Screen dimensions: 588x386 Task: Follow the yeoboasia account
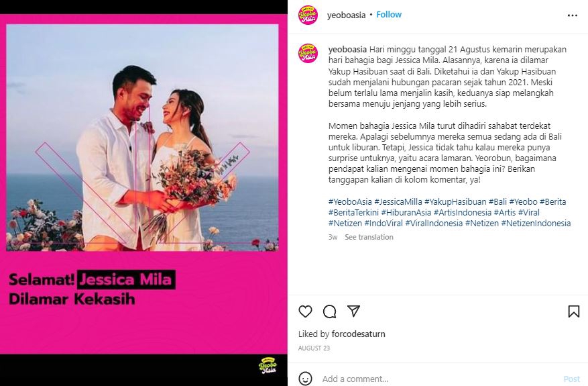[389, 15]
